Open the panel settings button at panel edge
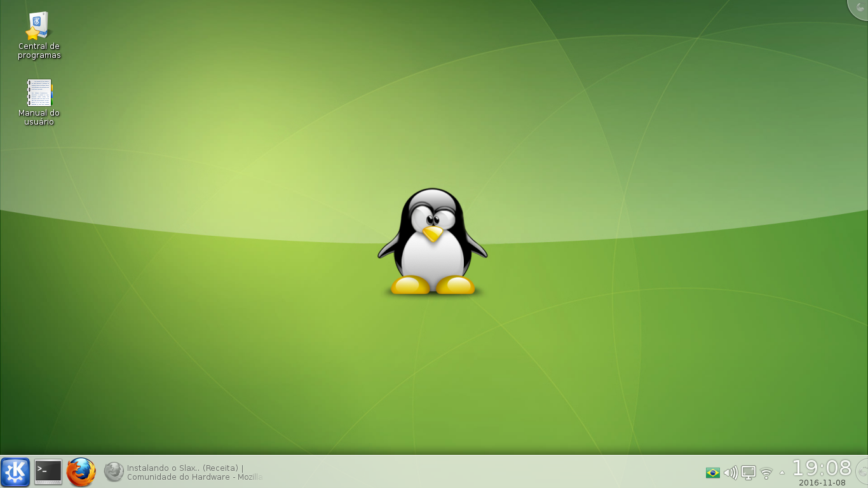 point(862,472)
